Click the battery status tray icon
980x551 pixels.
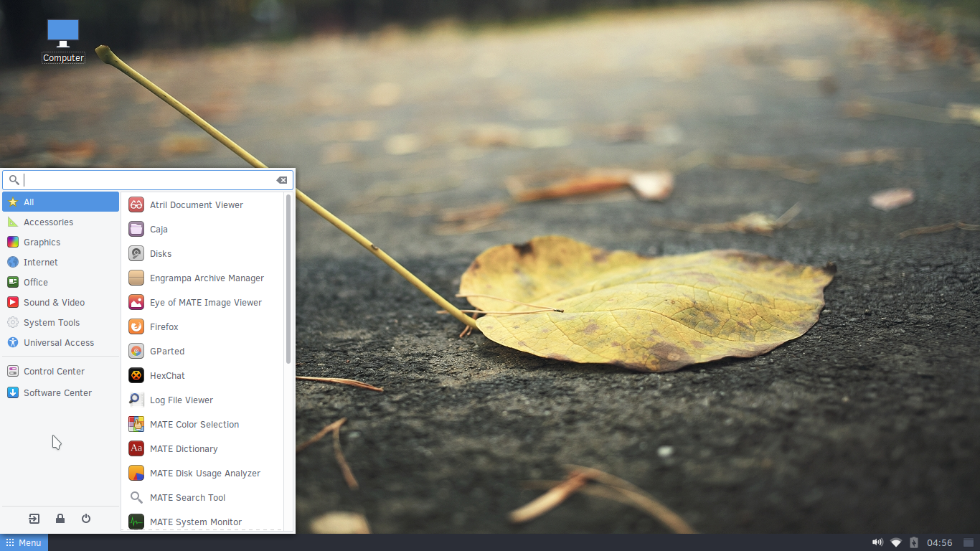pyautogui.click(x=914, y=542)
